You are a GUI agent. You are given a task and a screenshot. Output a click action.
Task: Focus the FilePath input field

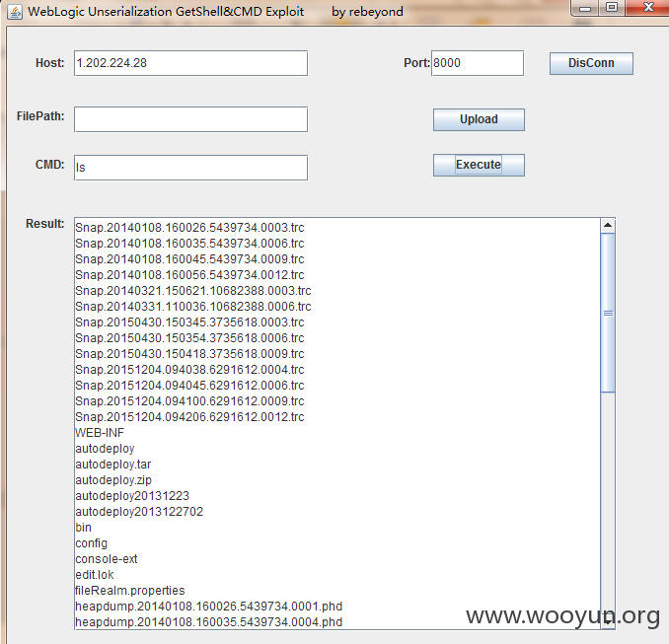coord(190,119)
